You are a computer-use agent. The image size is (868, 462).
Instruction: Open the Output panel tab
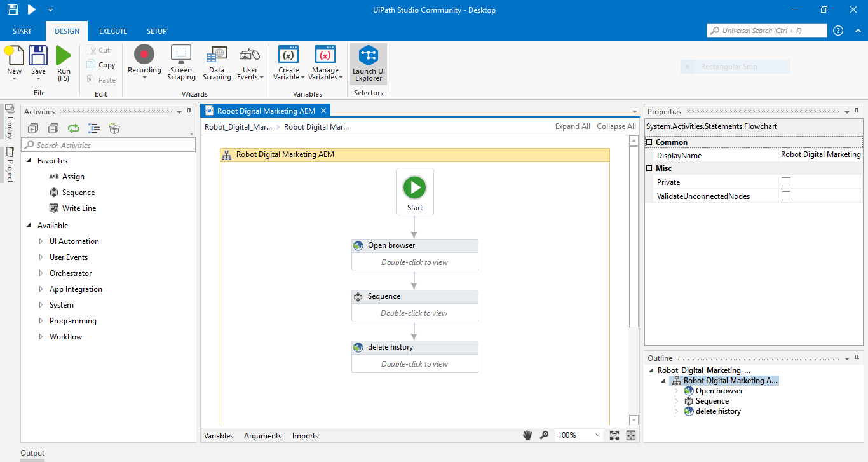tap(32, 453)
